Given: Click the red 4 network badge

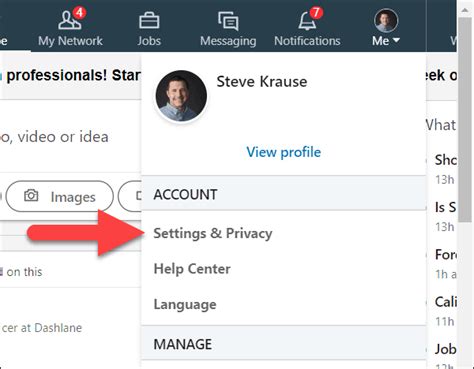Looking at the screenshot, I should pyautogui.click(x=79, y=13).
